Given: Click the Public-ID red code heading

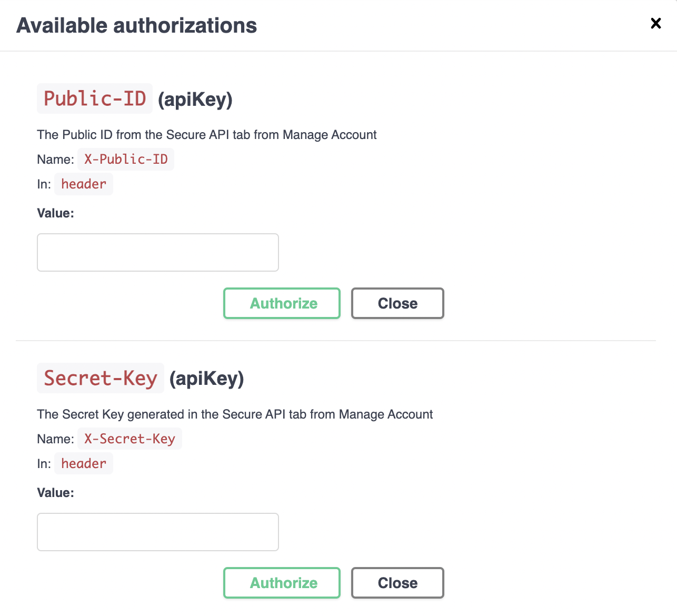Looking at the screenshot, I should coord(95,98).
